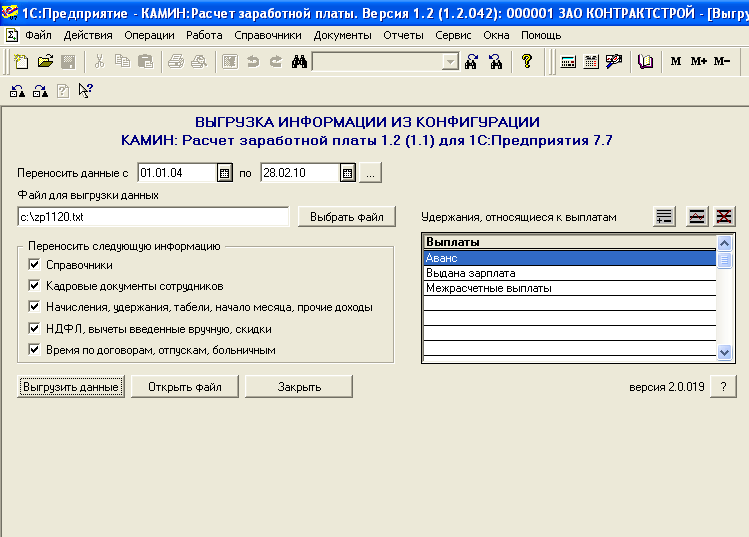The width and height of the screenshot is (749, 537).
Task: Click the file path field c:\zp1120.txt
Action: coord(152,217)
